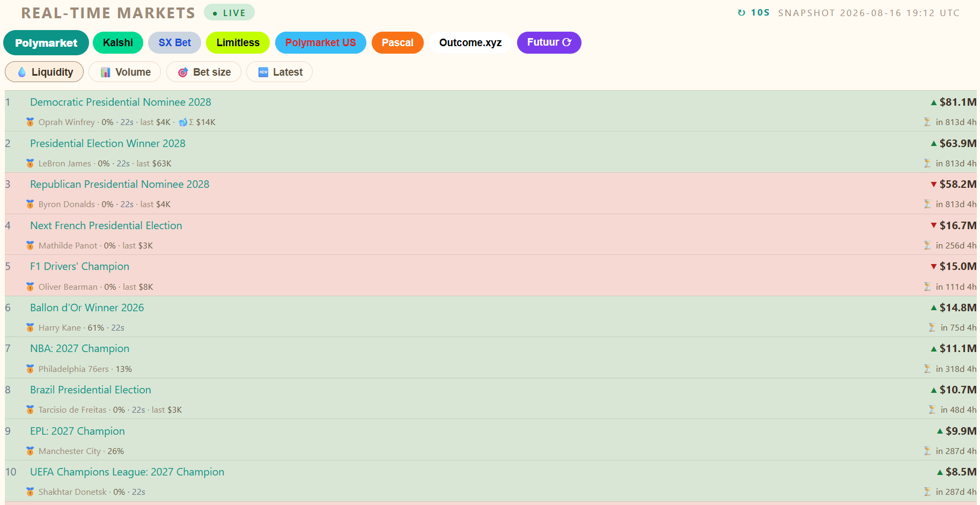Click the 10s refresh icon

pyautogui.click(x=741, y=13)
